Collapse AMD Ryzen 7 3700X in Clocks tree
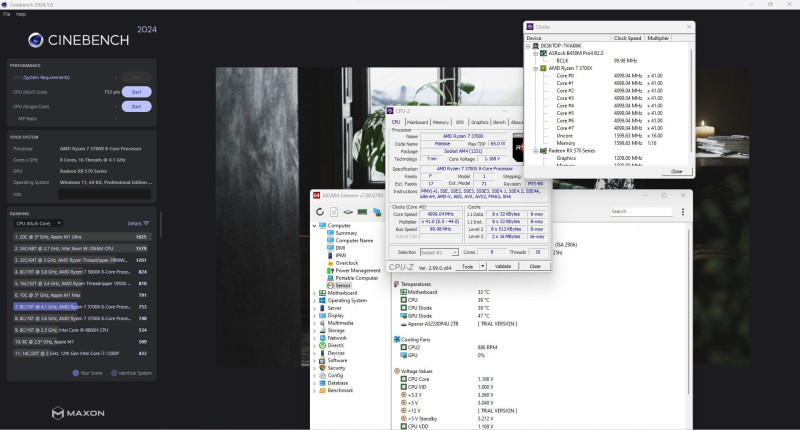Image resolution: width=800 pixels, height=430 pixels. click(x=536, y=68)
